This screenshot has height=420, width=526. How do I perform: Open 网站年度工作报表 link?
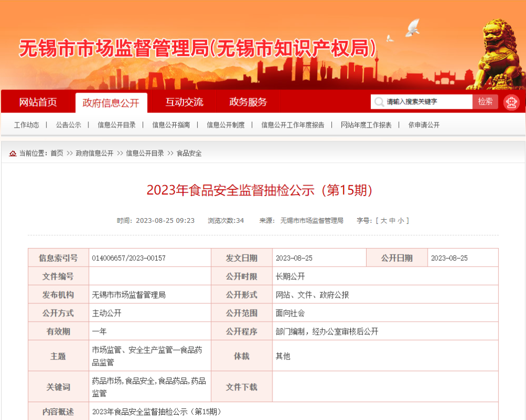coord(366,125)
